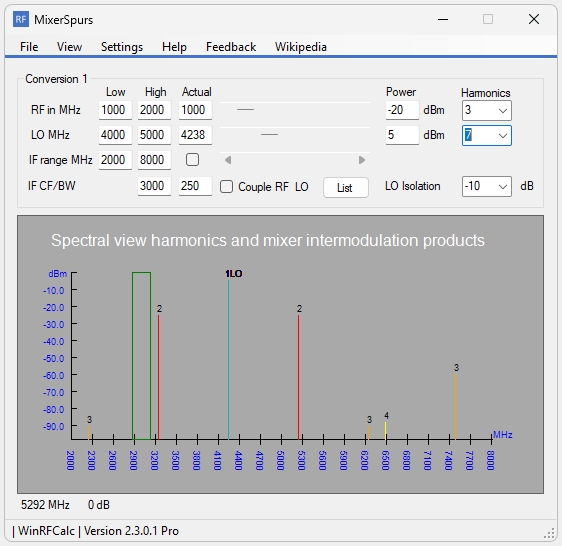Viewport: 562px width, 546px height.
Task: Click the RF in High field
Action: click(x=154, y=110)
